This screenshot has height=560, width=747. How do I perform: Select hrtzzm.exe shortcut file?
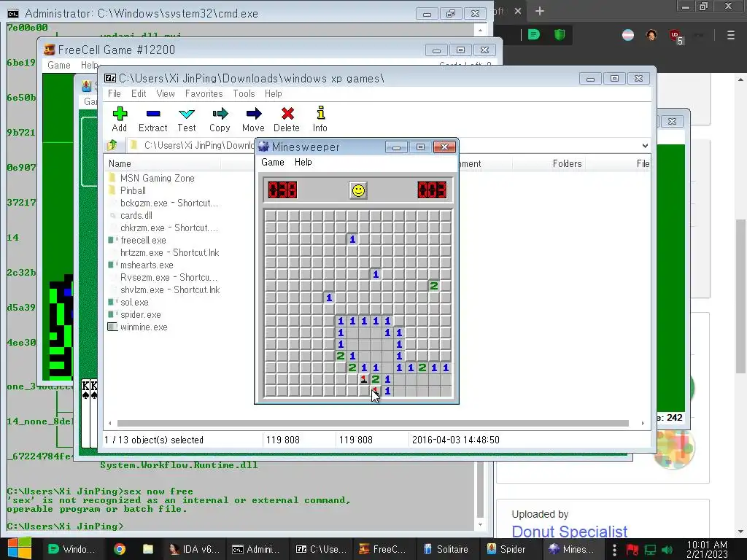click(x=169, y=252)
